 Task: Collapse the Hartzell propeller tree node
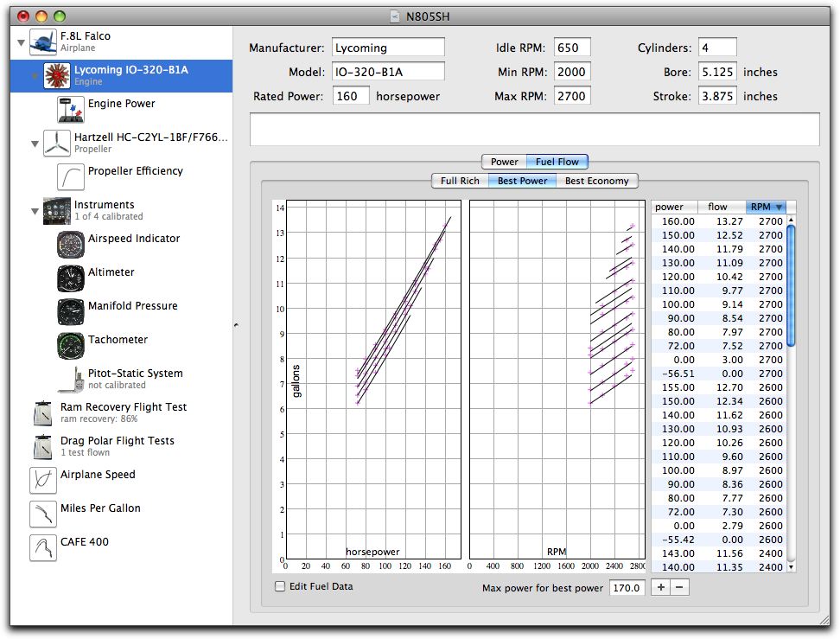[x=35, y=144]
